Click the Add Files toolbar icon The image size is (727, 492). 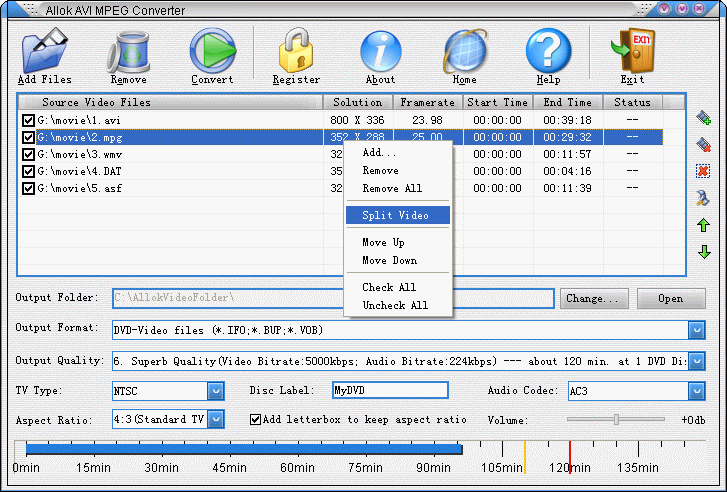(x=45, y=51)
